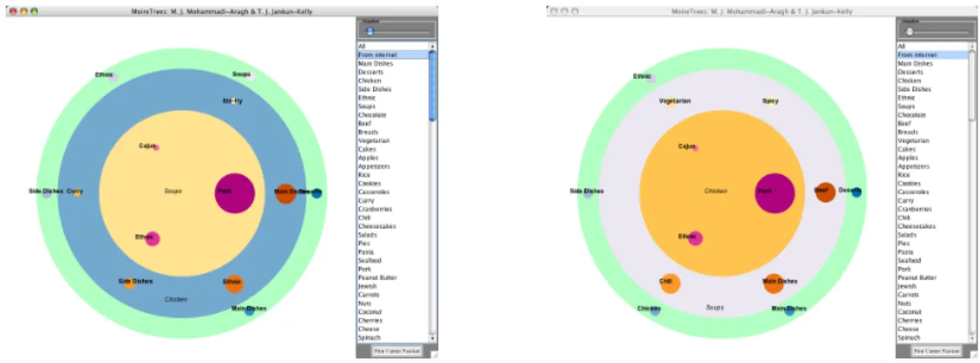Pick 'Casseroles' in right window's list
Image resolution: width=980 pixels, height=363 pixels.
pyautogui.click(x=932, y=192)
